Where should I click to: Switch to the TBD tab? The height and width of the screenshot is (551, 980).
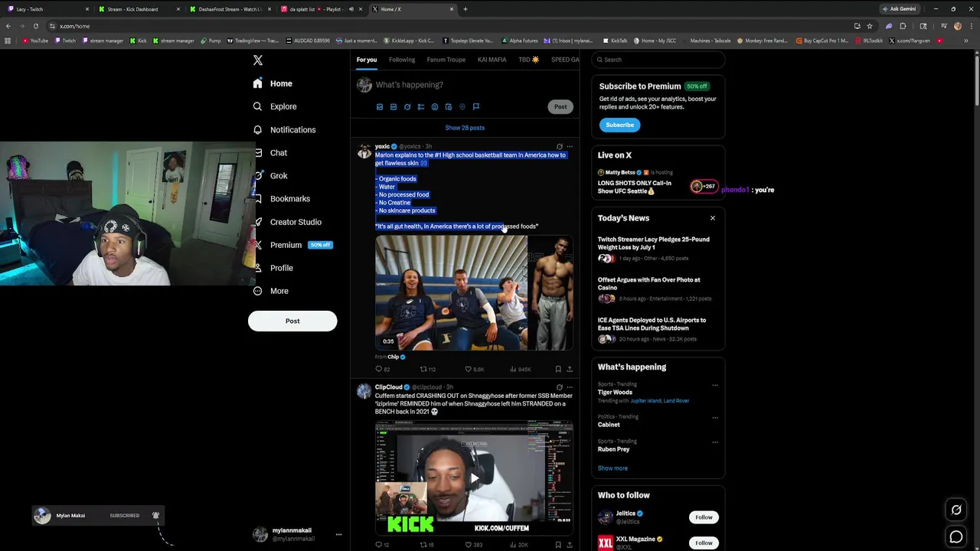(529, 60)
